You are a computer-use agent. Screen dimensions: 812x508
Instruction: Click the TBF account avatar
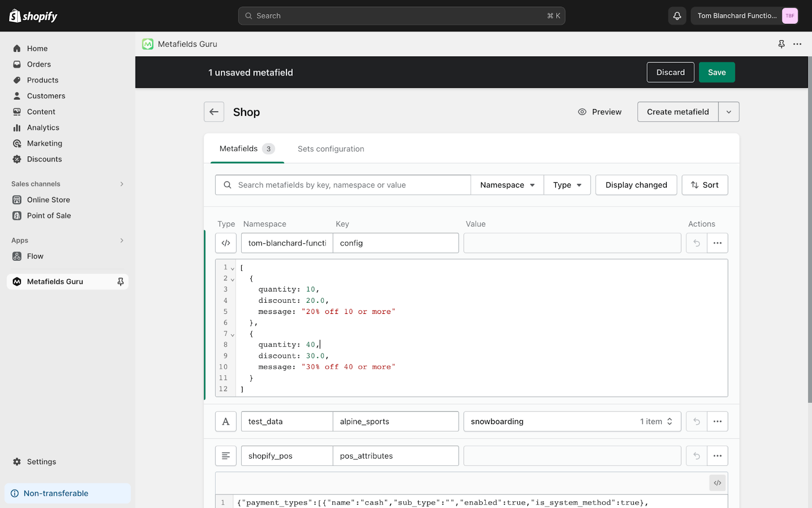click(x=790, y=16)
